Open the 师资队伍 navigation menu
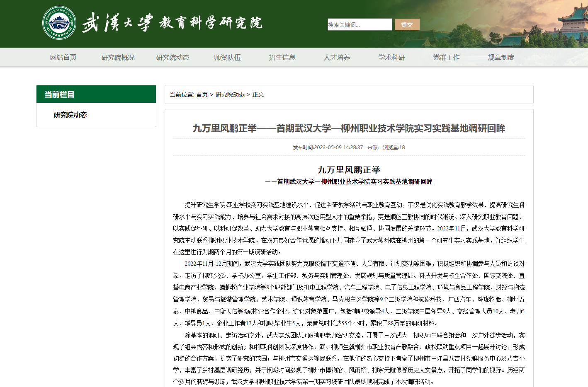Screen dimensions: 588x387 (227, 57)
